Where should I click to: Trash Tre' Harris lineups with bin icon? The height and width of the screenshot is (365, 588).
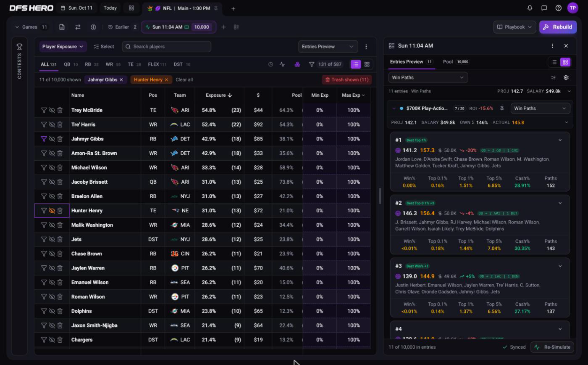point(60,124)
